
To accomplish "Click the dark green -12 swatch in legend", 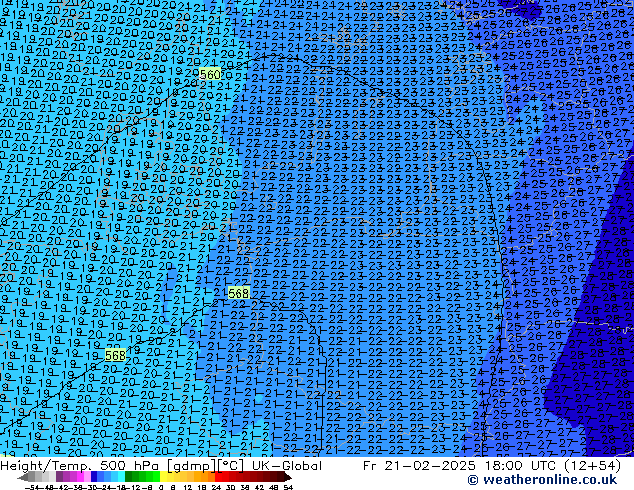I will tap(129, 477).
